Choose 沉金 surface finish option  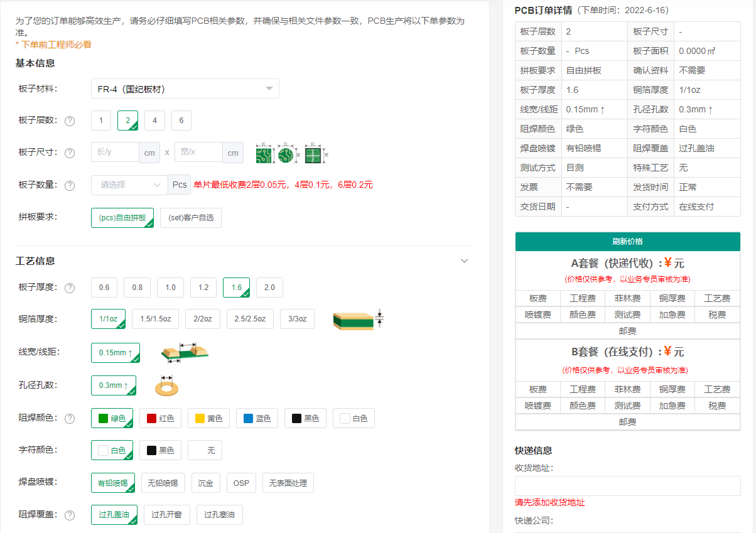click(x=205, y=483)
